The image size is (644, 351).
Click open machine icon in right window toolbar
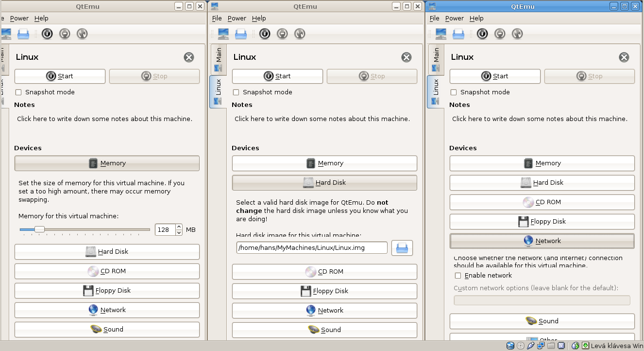coord(458,34)
